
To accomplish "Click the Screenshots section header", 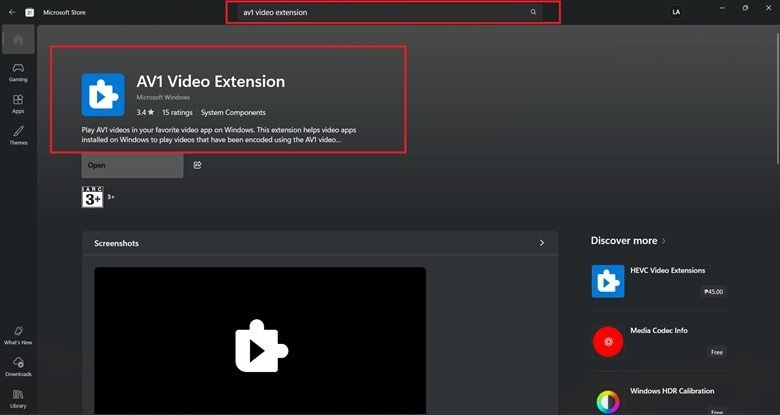I will 320,243.
